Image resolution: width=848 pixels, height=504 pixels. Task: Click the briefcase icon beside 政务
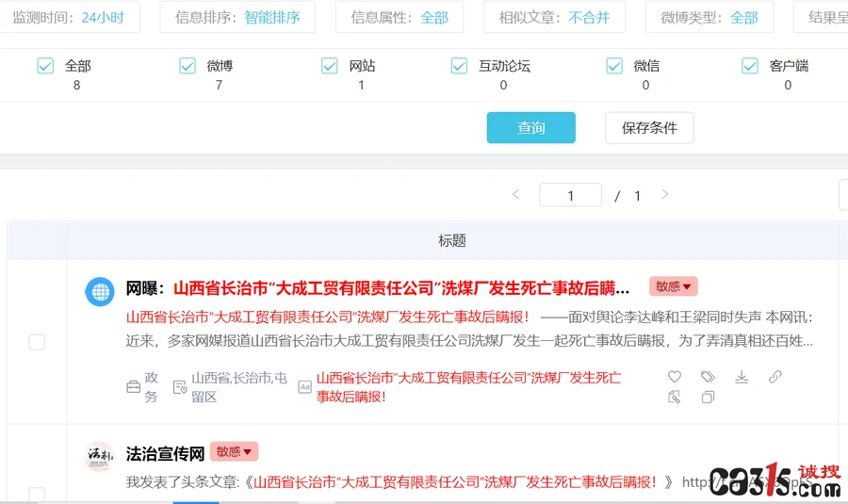(x=133, y=387)
